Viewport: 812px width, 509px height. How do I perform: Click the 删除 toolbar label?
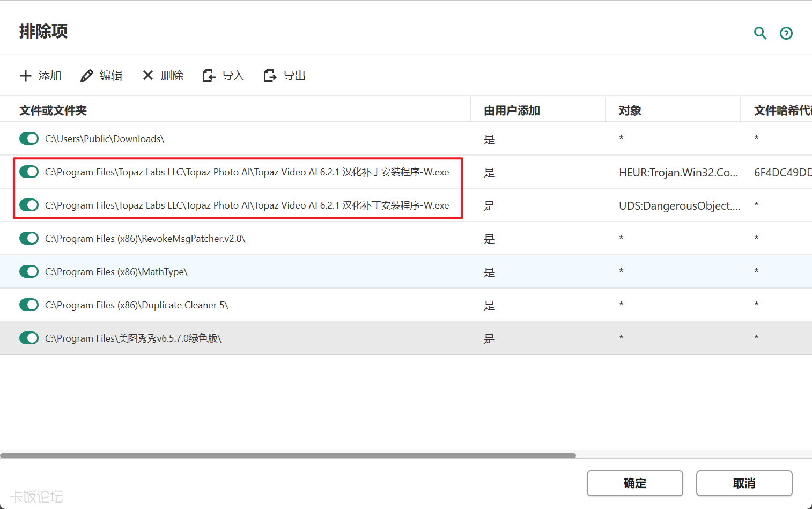[172, 76]
